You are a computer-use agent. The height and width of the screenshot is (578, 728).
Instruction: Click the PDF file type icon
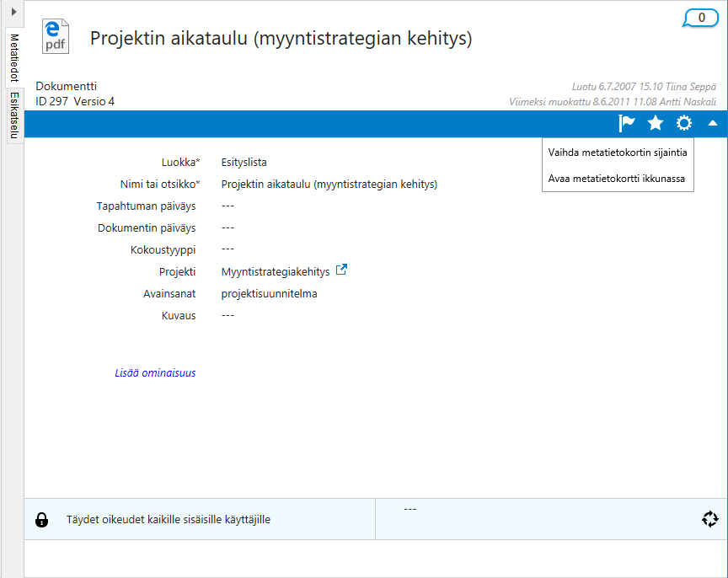55,38
